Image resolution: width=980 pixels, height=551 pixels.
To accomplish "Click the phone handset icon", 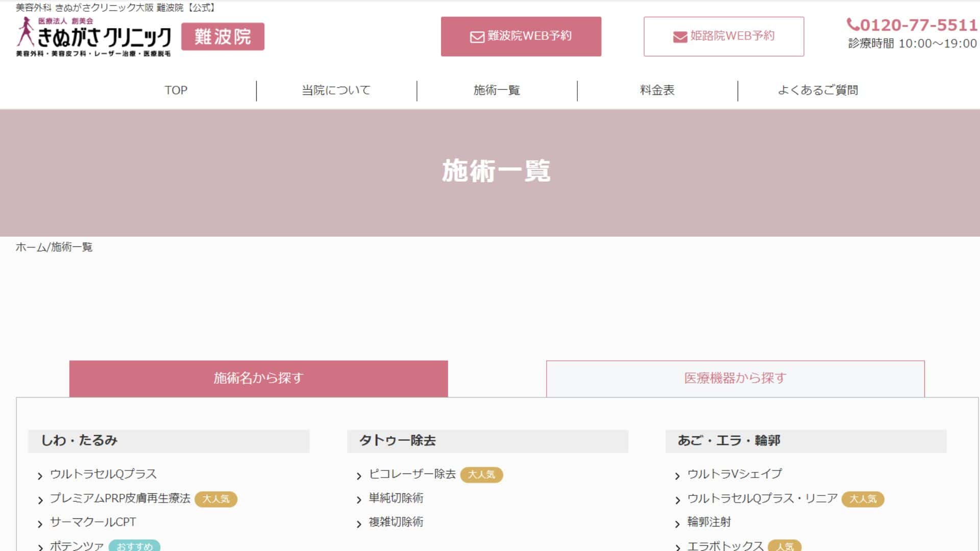I will click(x=852, y=24).
